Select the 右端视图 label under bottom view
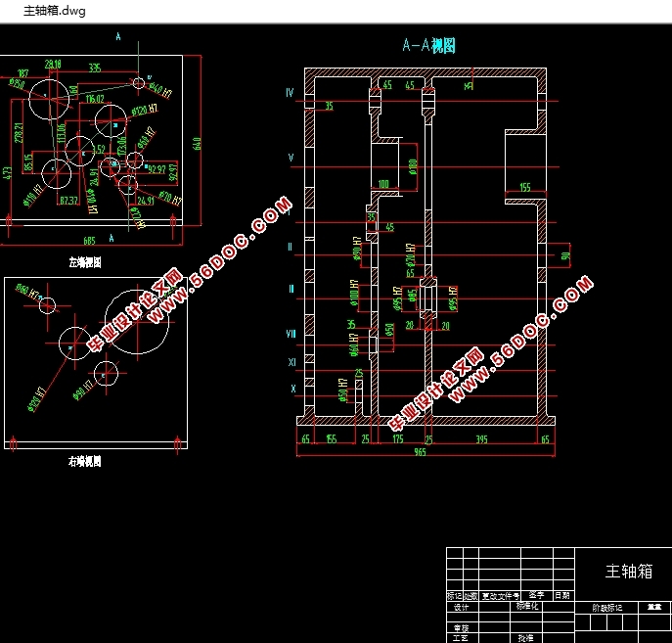The width and height of the screenshot is (672, 643). pos(85,460)
